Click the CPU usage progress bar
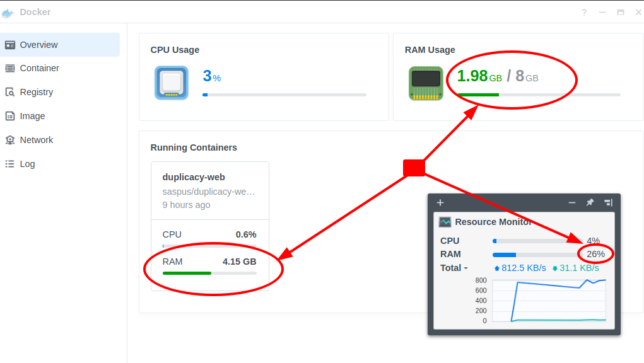This screenshot has height=363, width=644. 284,95
